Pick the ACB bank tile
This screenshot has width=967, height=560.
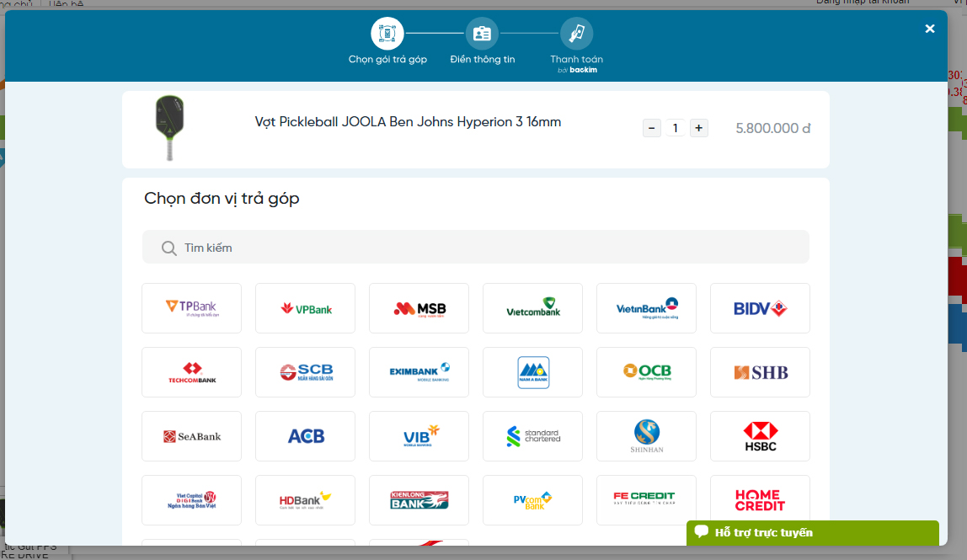[x=305, y=436]
